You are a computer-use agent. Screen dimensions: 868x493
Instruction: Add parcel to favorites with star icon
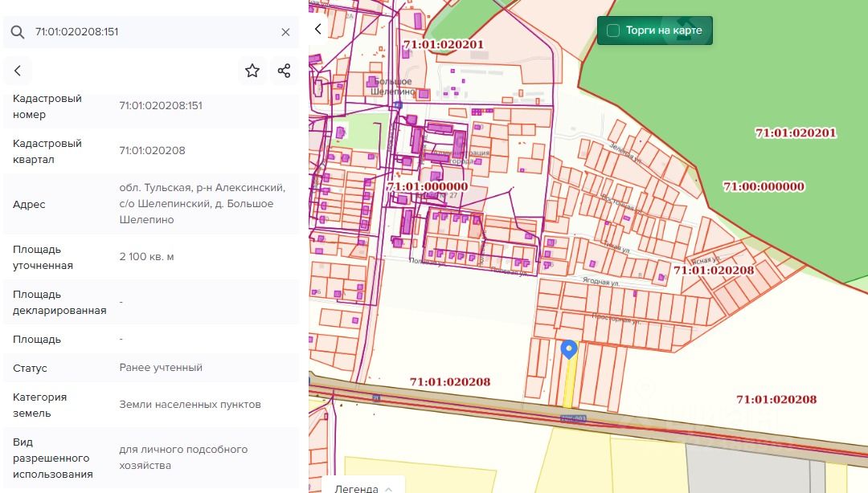coord(252,71)
